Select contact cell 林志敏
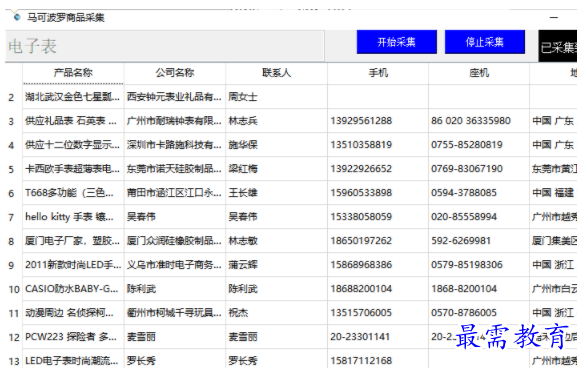Screen dimensions: 577x368 tap(276, 241)
